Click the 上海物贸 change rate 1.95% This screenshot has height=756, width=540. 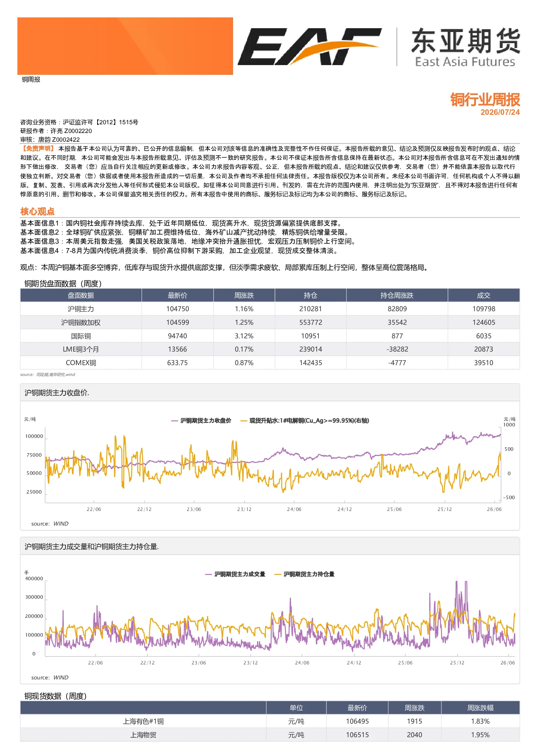[x=480, y=735]
